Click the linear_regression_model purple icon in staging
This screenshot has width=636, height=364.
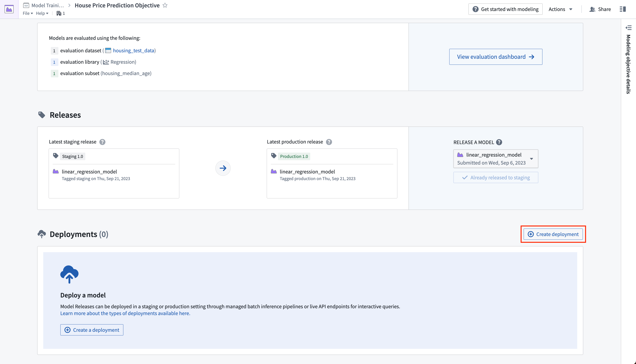[56, 171]
